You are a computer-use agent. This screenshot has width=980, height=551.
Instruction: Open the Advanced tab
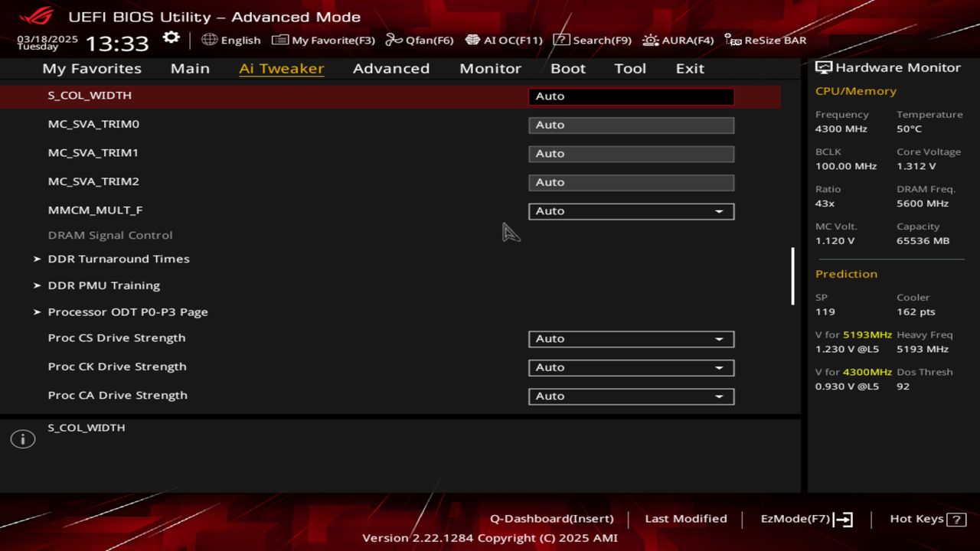pos(391,68)
